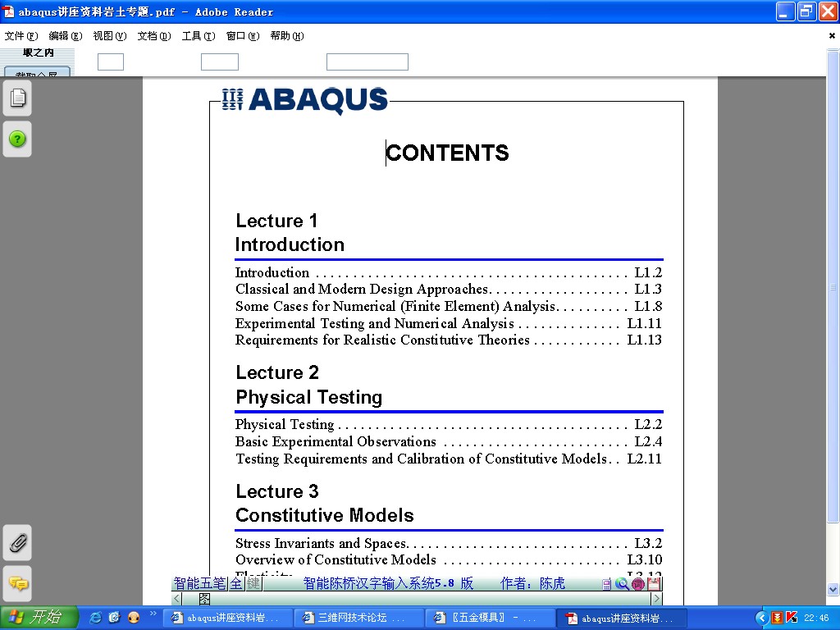Click the IME red dictionary word icon

coord(638,584)
